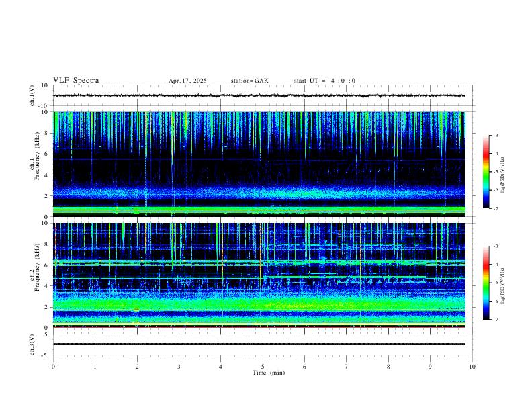Screen dimensions: 532x411
Task: Select the "start UT = 4 :0 :0" text
Action: [324, 81]
